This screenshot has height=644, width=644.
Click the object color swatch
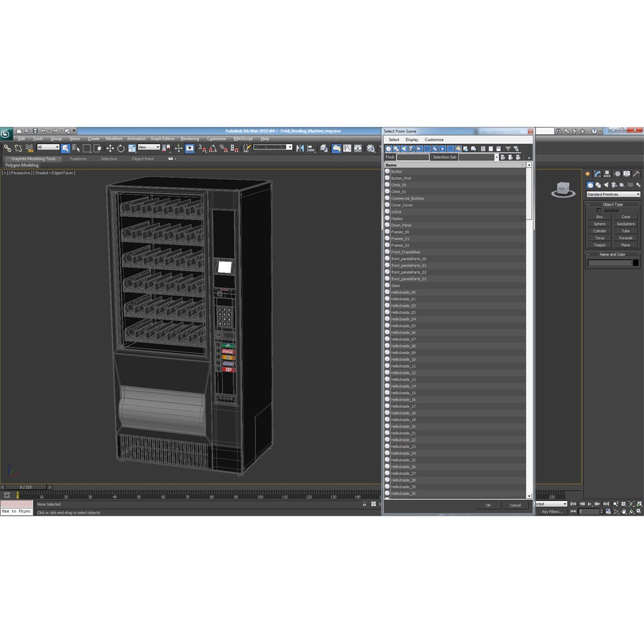pyautogui.click(x=636, y=263)
